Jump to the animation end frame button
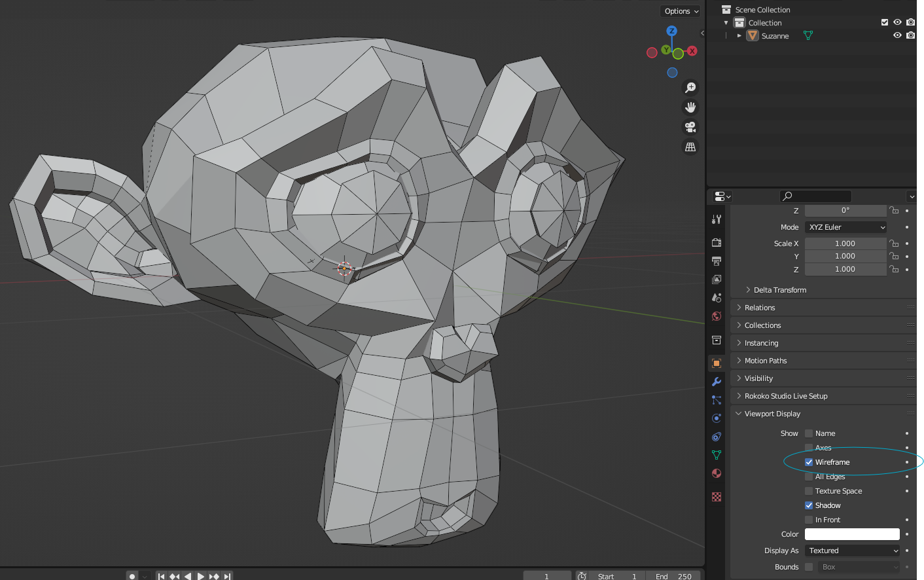Screen dimensions: 924x580 coord(227,576)
